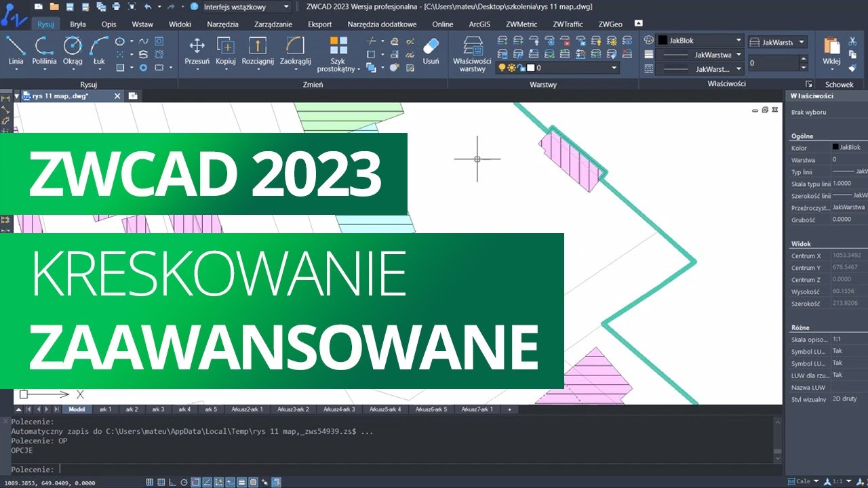This screenshot has height=488, width=868.
Task: Toggle object snap in status bar
Action: 195,482
